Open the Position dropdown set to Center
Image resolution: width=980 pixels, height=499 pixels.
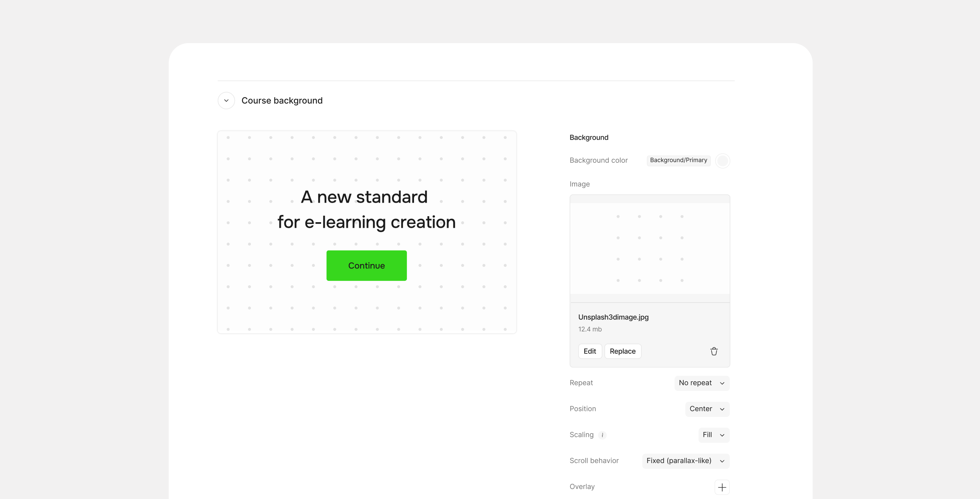707,409
